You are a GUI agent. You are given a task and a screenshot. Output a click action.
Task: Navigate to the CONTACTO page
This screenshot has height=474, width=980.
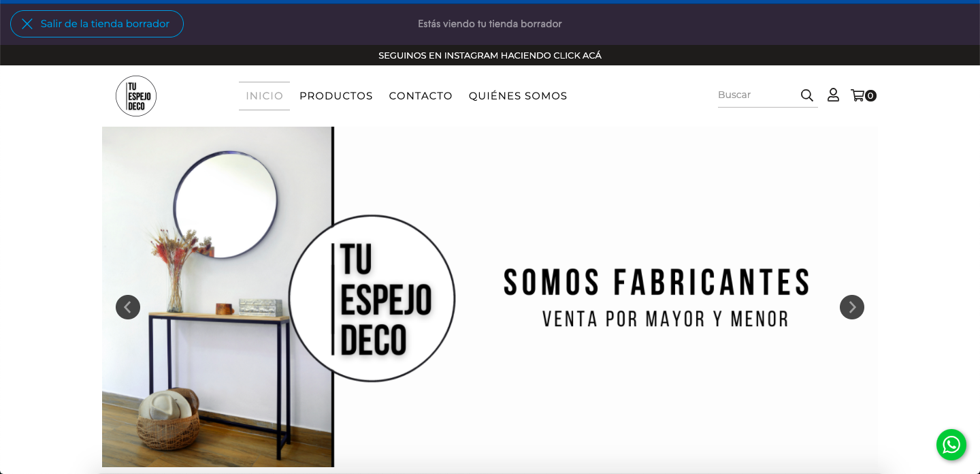[x=421, y=96]
